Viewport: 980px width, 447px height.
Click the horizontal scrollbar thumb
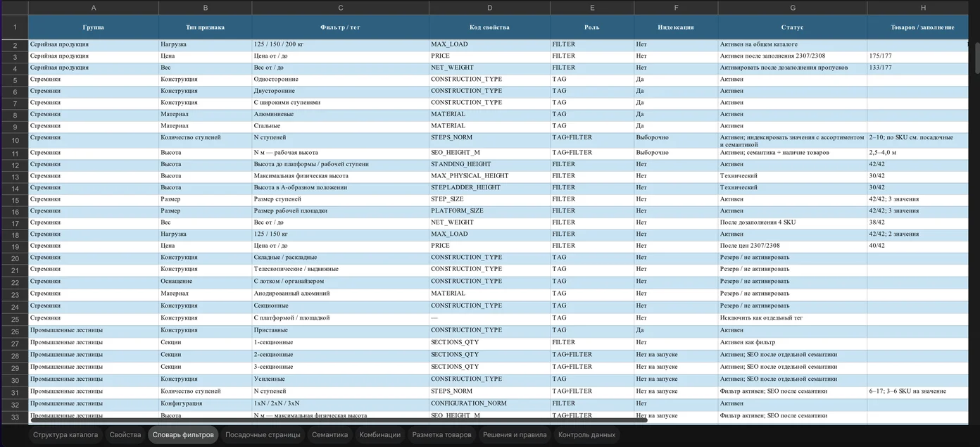[339, 421]
